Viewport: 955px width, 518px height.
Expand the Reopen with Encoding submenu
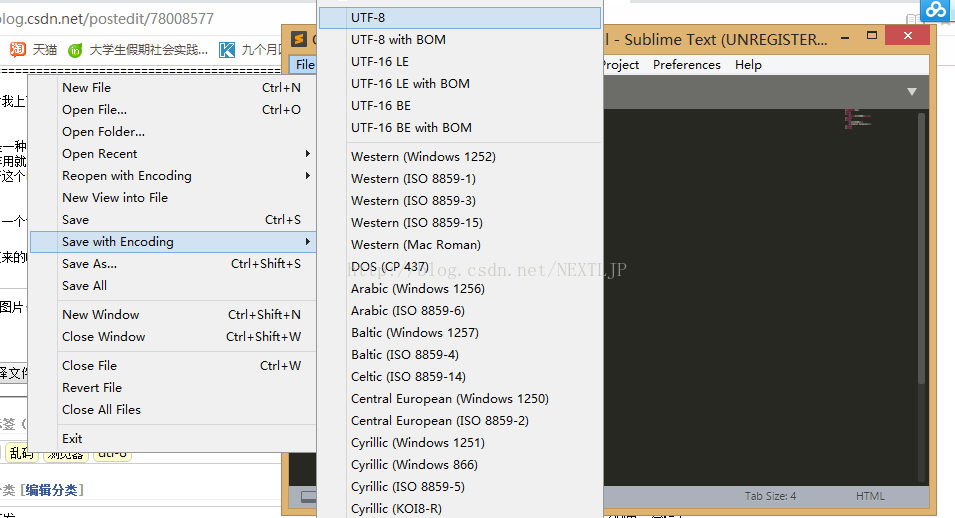pyautogui.click(x=172, y=176)
